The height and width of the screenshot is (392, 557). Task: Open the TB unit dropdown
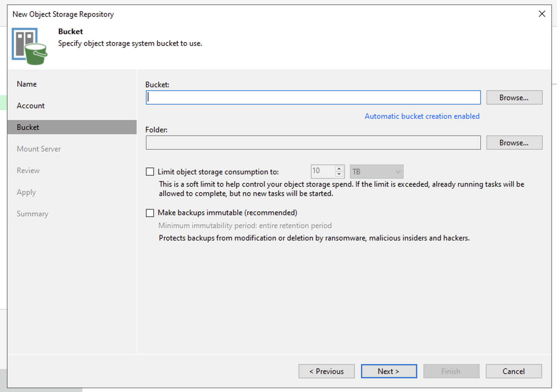coord(376,172)
